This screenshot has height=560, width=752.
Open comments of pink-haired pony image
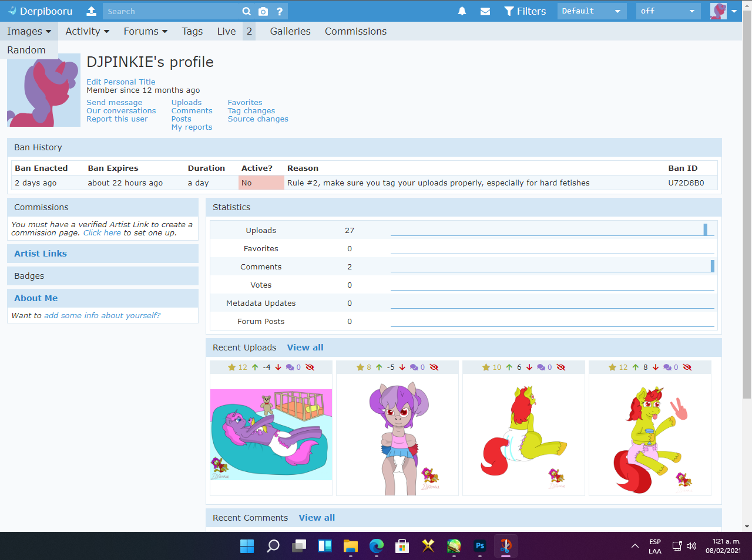point(417,367)
